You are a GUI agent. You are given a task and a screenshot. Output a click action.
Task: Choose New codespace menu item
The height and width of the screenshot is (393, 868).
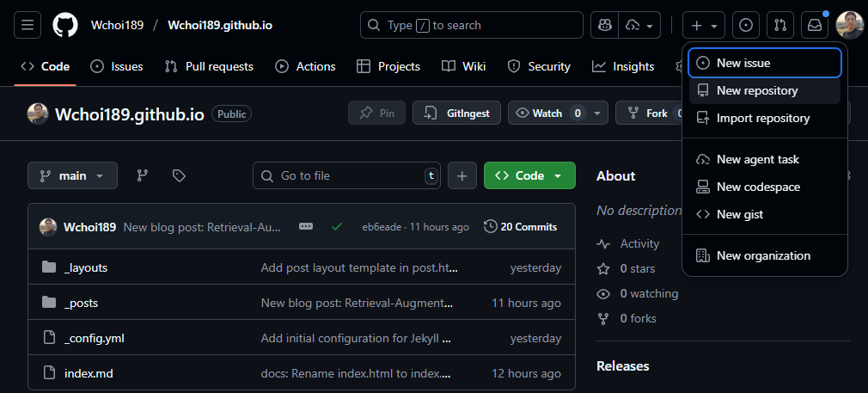(765, 187)
